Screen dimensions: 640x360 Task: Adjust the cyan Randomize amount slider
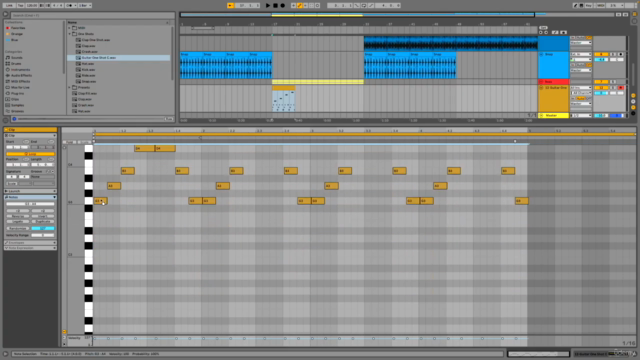[43, 228]
